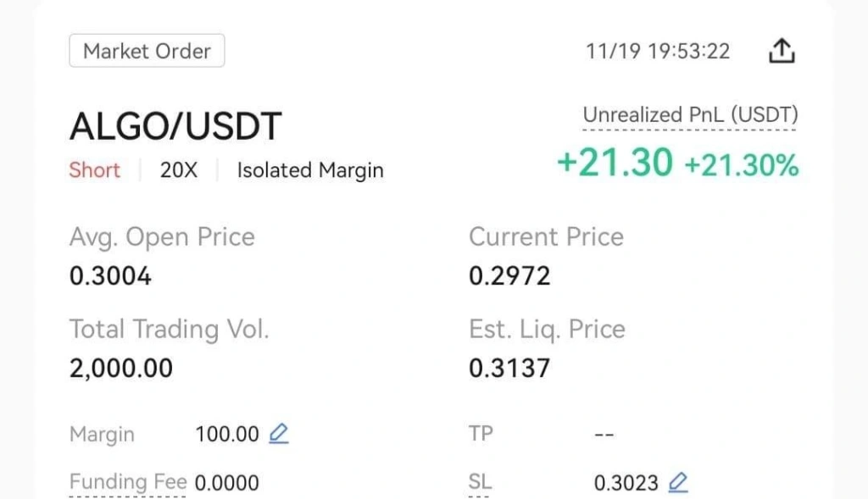The height and width of the screenshot is (499, 868).
Task: Click the +21.30 unrealized profit value
Action: 615,163
